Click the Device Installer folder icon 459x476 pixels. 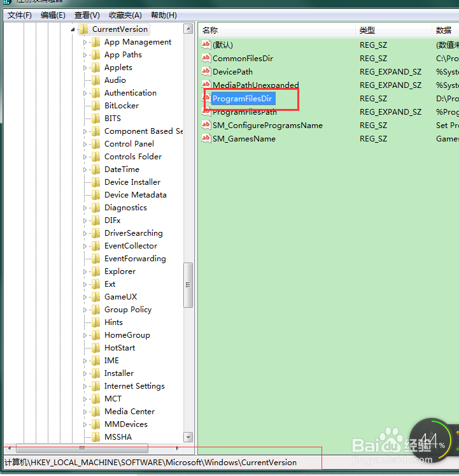[x=96, y=182]
